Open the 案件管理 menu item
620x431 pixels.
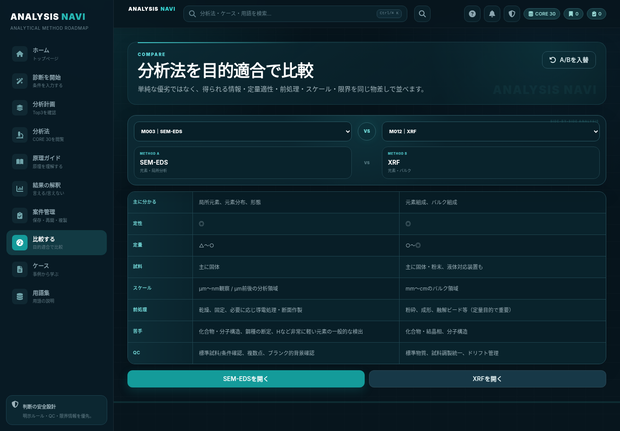[57, 216]
